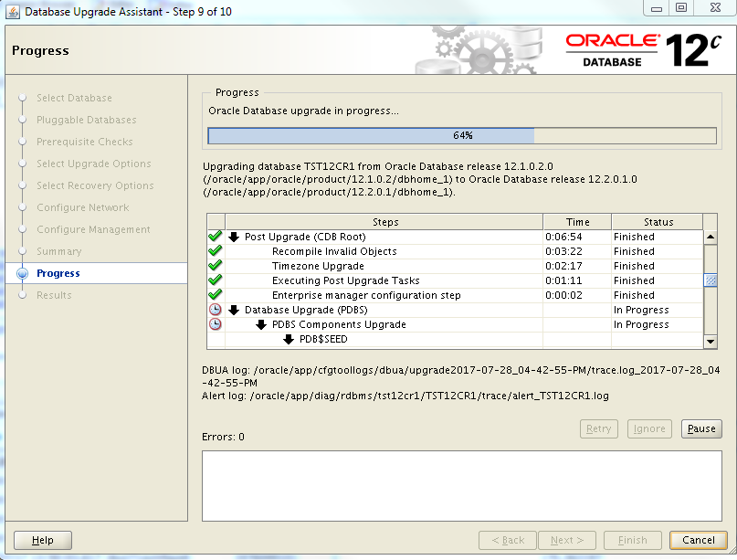Click inside the empty Errors text area
This screenshot has width=737, height=560.
[x=461, y=484]
